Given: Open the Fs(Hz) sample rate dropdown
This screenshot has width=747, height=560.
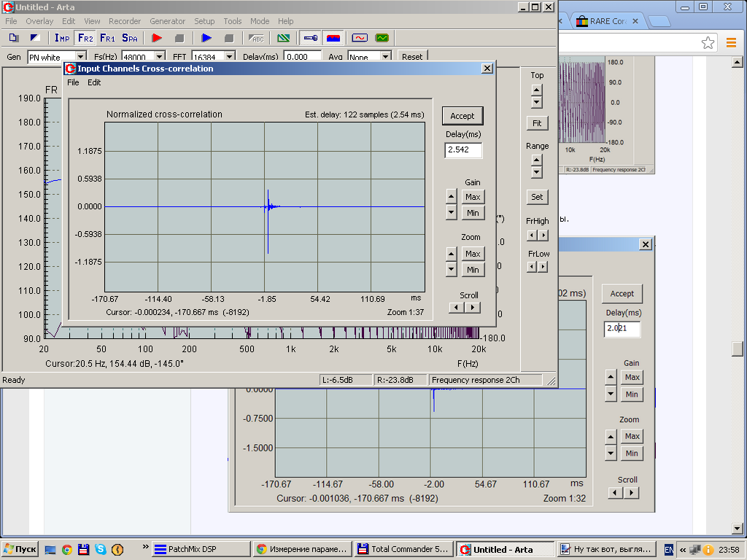Looking at the screenshot, I should pyautogui.click(x=158, y=57).
